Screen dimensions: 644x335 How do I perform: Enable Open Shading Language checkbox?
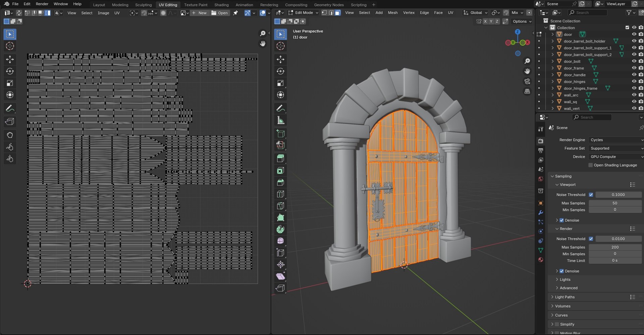coord(591,165)
